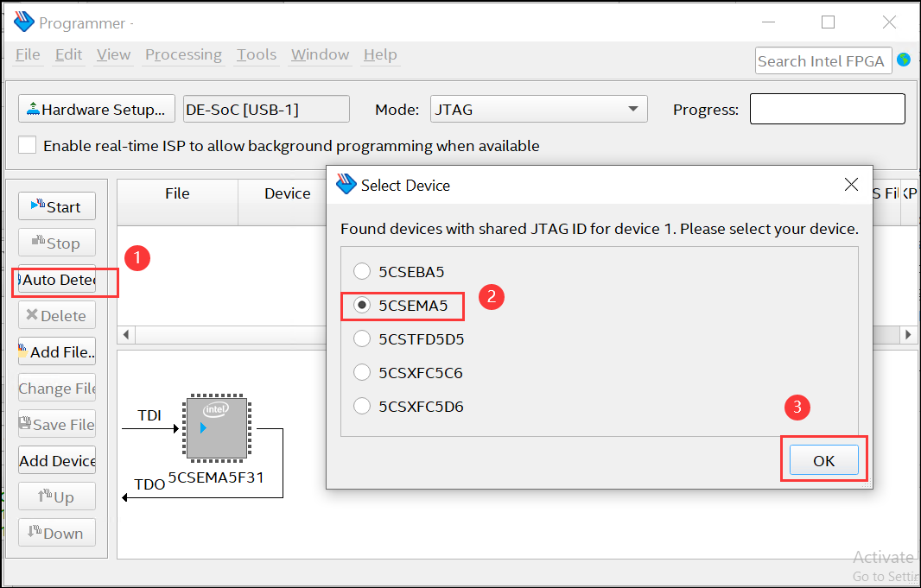The width and height of the screenshot is (921, 588).
Task: Click the Start programming button
Action: click(57, 206)
